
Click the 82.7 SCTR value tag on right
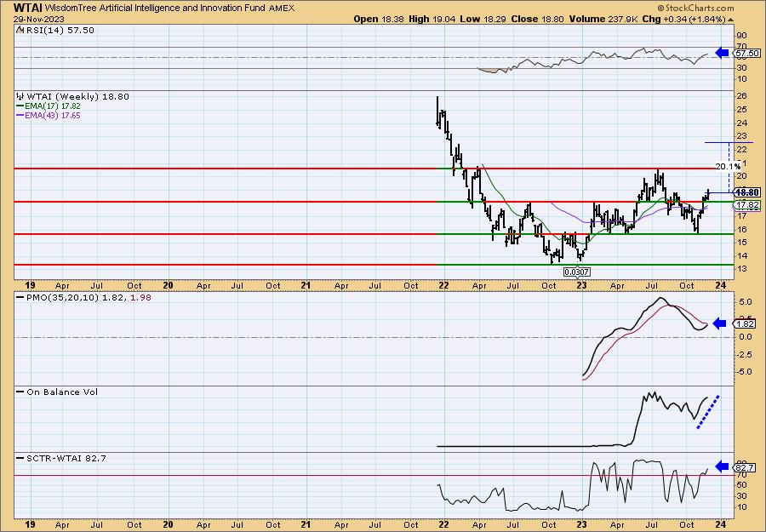coord(746,467)
